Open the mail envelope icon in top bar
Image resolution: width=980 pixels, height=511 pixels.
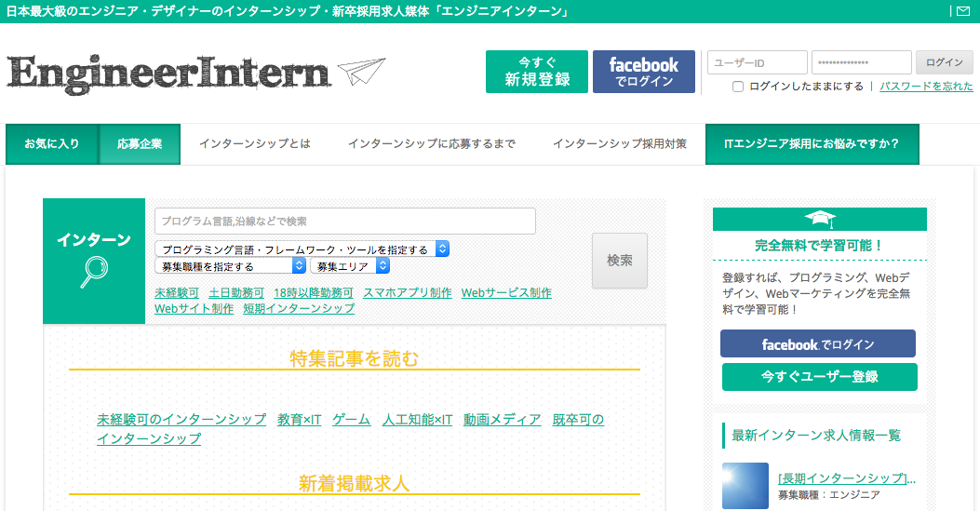[x=962, y=11]
